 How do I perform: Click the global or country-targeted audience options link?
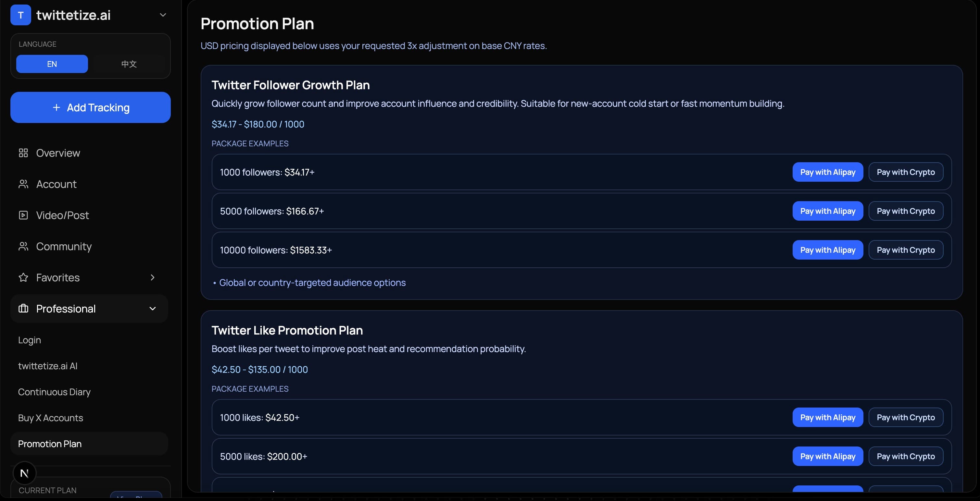click(x=312, y=282)
